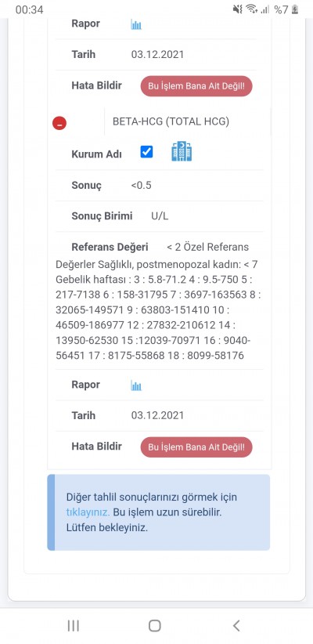Follow the tıklayınız link
The height and width of the screenshot is (644, 313).
coord(88,512)
